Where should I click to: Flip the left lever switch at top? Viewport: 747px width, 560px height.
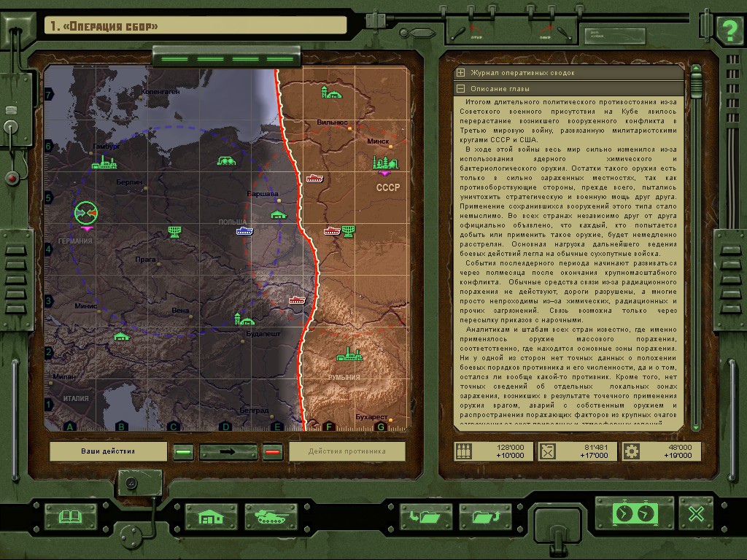coord(457,31)
